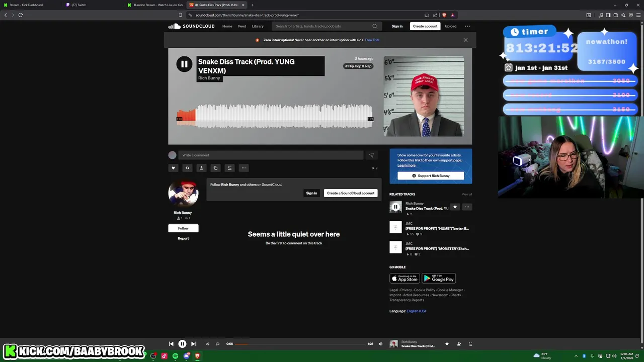Mute the volume in player bar
Image resolution: width=644 pixels, height=362 pixels.
tap(380, 344)
